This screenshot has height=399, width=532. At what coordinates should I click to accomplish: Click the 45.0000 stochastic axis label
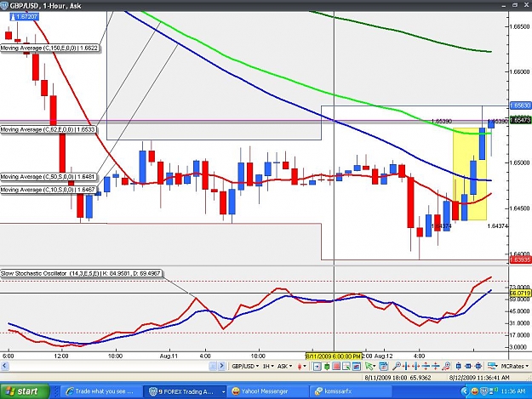520,311
